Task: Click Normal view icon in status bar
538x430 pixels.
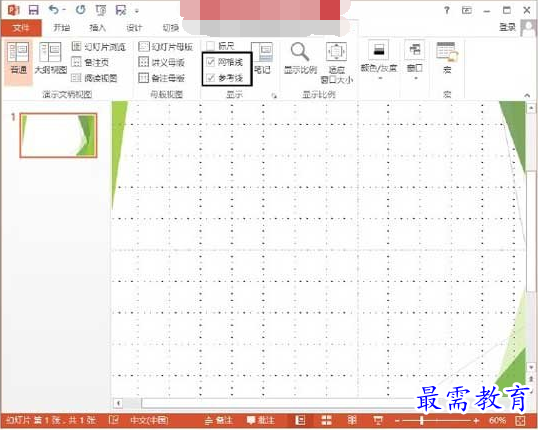Action: [301, 420]
